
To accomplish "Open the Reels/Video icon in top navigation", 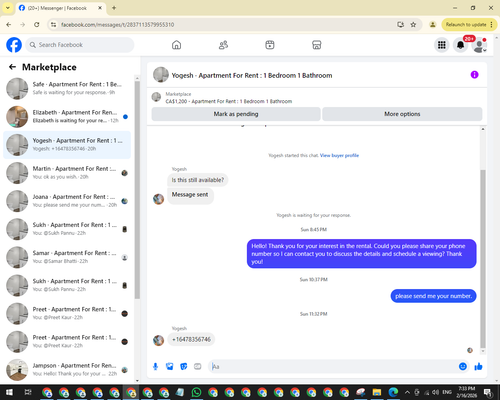I will click(x=270, y=45).
